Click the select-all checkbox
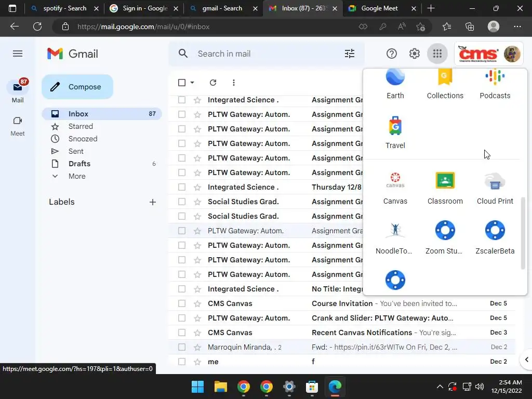Image resolution: width=532 pixels, height=399 pixels. [x=182, y=83]
